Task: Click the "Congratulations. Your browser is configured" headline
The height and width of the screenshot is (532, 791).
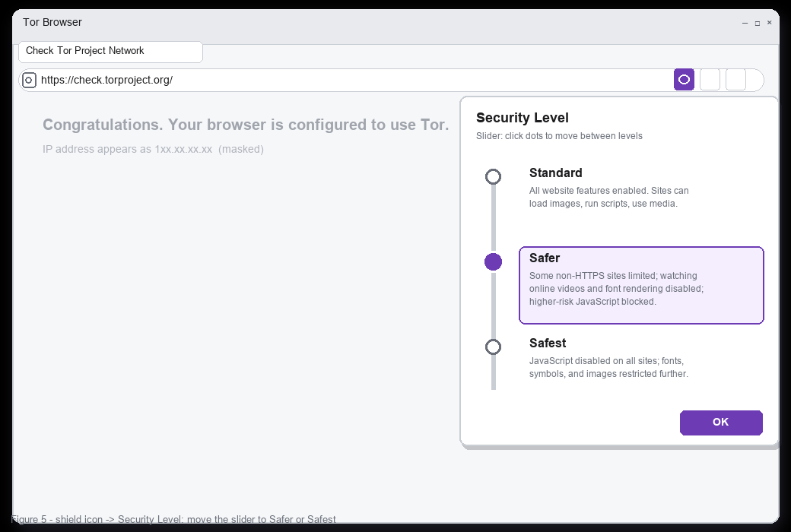Action: tap(246, 125)
